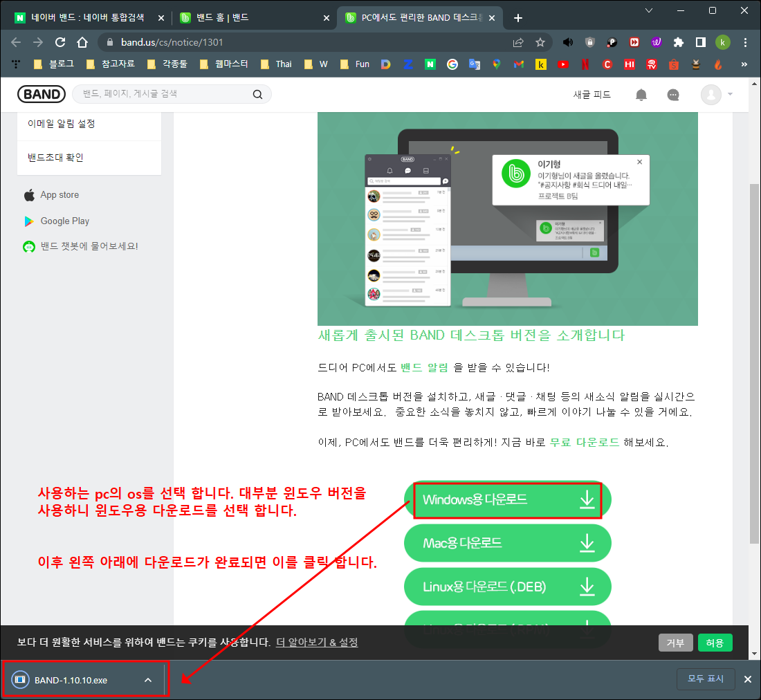Click the Google Play triangle icon
The height and width of the screenshot is (700, 761).
pyautogui.click(x=30, y=221)
